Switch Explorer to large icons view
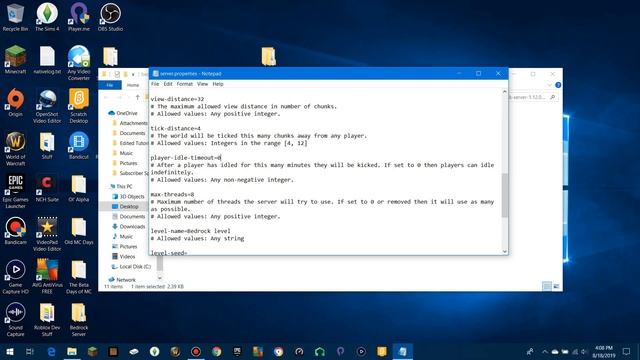The image size is (640, 360). point(556,286)
